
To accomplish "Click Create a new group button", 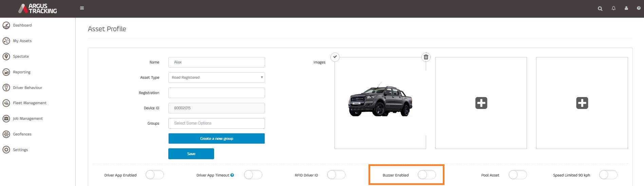I will [x=216, y=138].
